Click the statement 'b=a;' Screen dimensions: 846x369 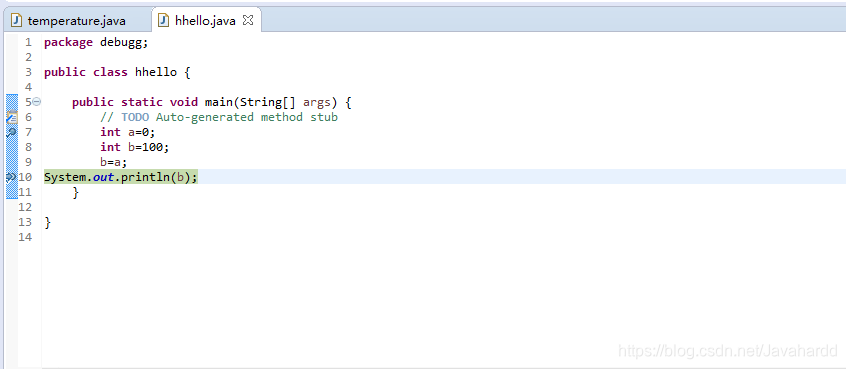click(x=113, y=162)
